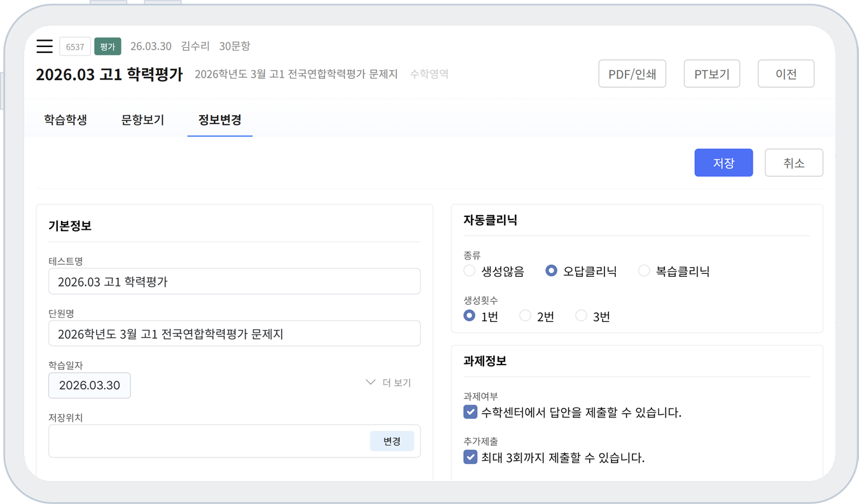This screenshot has height=504, width=859.
Task: Set 생성횟수 to 3번
Action: point(581,316)
